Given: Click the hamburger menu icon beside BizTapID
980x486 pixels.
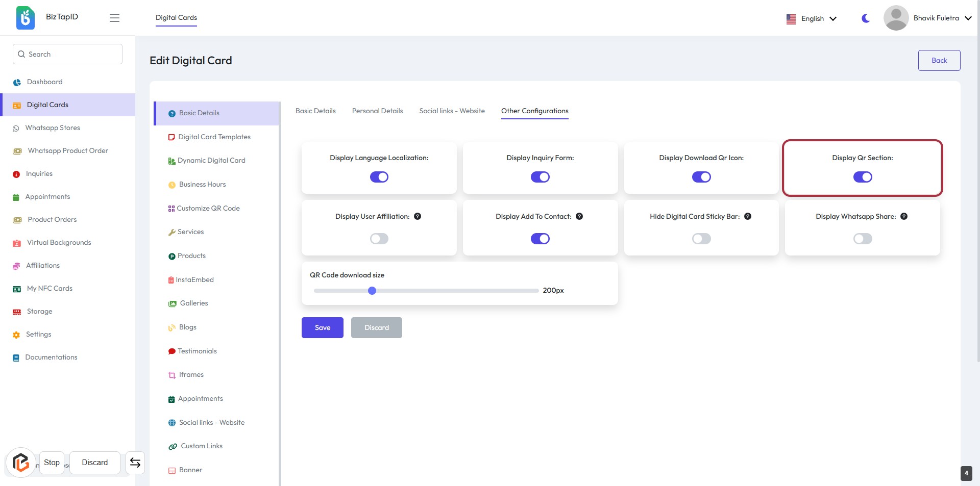Looking at the screenshot, I should pos(114,18).
